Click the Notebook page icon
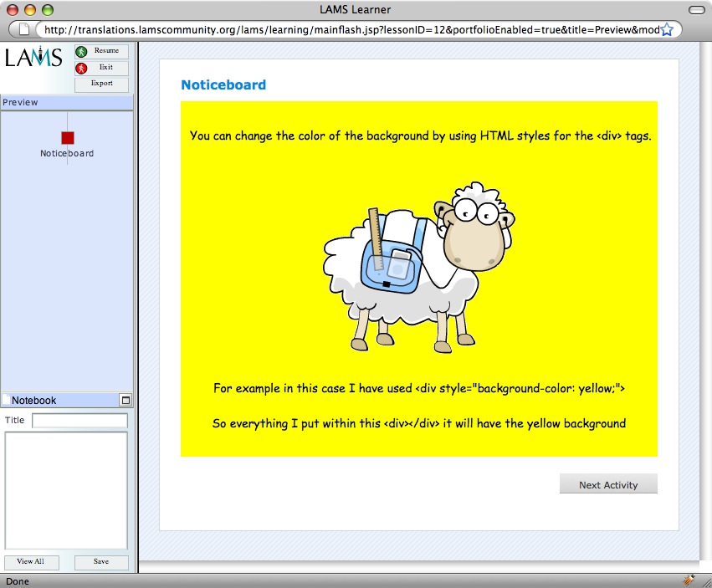Screen dimensions: 712x588 [7, 401]
